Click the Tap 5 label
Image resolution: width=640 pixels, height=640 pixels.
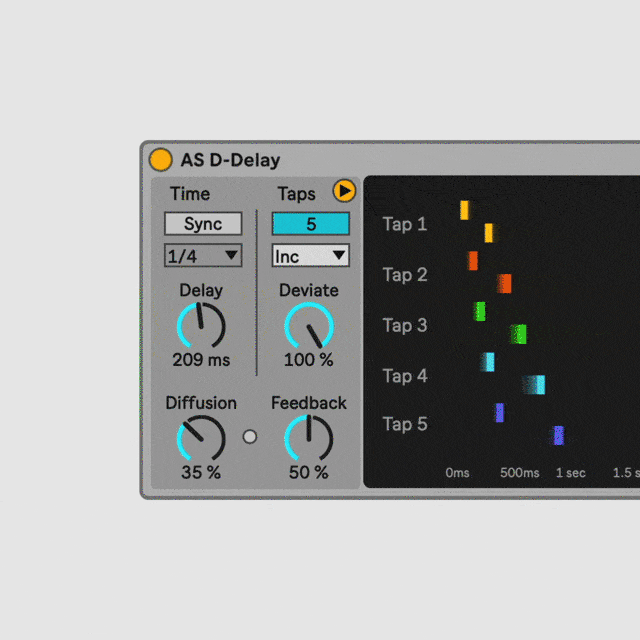coord(405,424)
